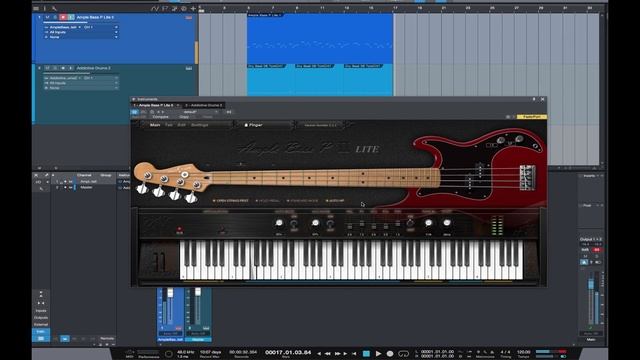The height and width of the screenshot is (360, 640).
Task: Open the Settings tab in Ample Bass
Action: click(x=200, y=125)
